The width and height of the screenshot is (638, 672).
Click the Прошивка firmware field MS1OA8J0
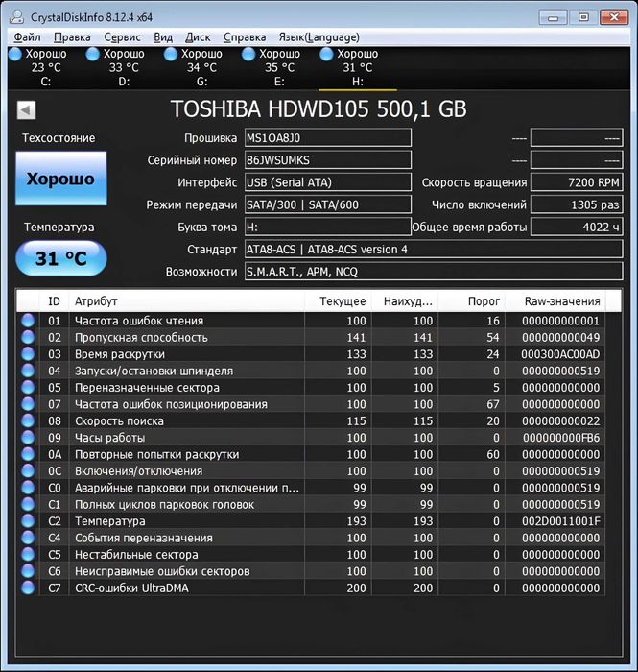pos(328,138)
